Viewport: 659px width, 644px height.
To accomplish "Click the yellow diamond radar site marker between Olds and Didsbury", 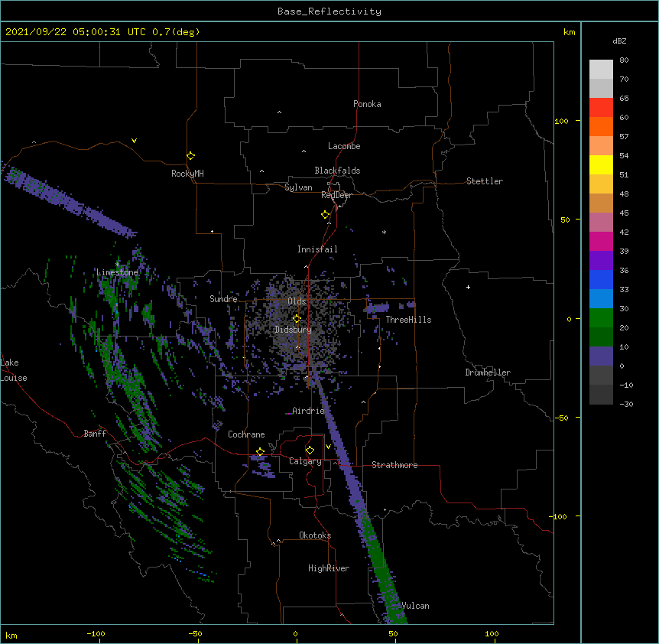I will coord(297,319).
